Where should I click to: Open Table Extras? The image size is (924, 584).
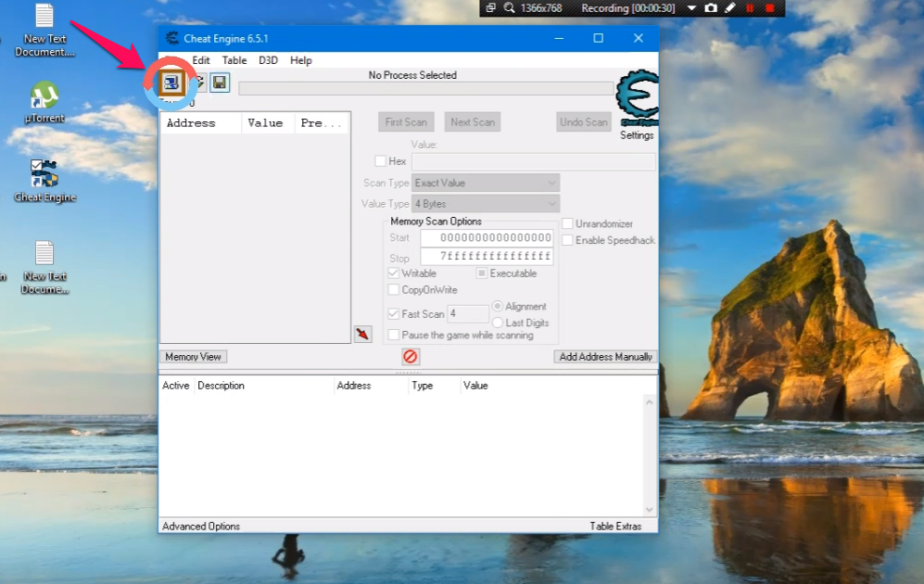point(615,527)
